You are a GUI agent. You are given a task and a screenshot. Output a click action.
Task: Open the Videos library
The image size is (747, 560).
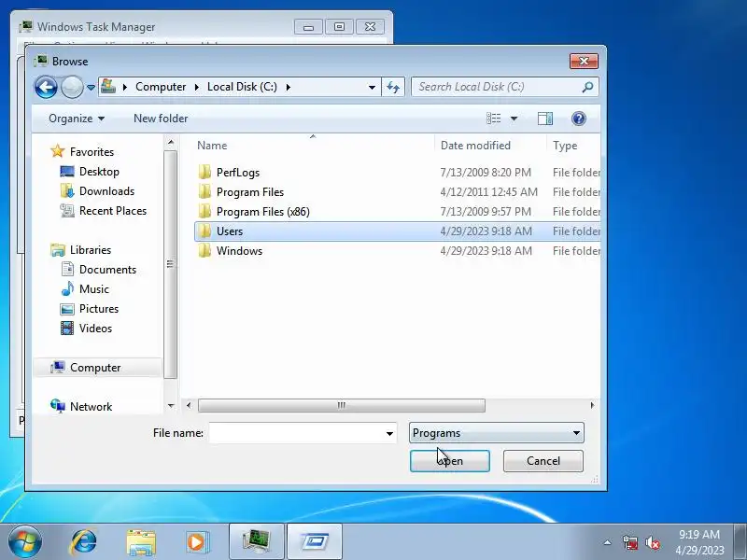[95, 329]
